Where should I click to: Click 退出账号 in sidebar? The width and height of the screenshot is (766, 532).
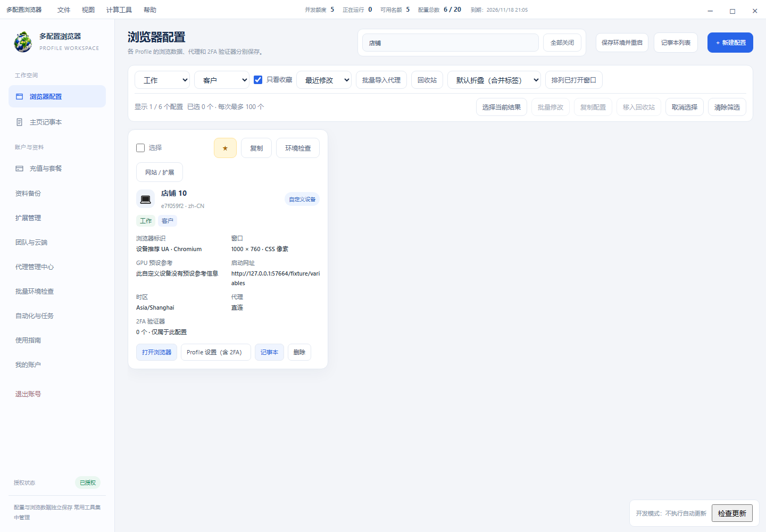click(57, 394)
